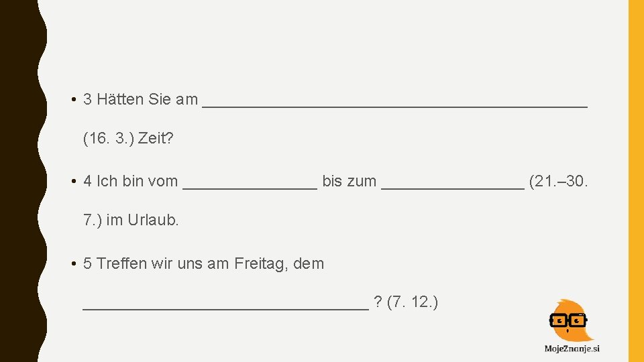Click the date hint '(21.–30.'
This screenshot has height=362, width=644.
point(559,181)
